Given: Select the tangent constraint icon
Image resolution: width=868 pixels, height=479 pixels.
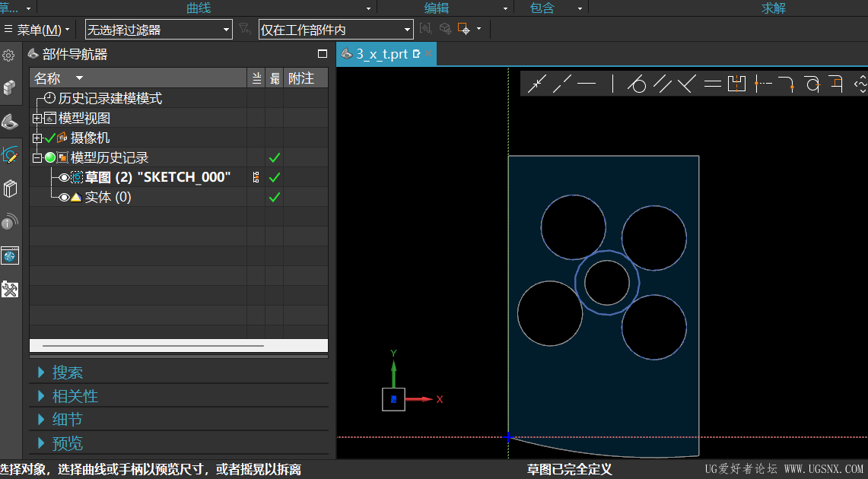Looking at the screenshot, I should click(x=637, y=84).
